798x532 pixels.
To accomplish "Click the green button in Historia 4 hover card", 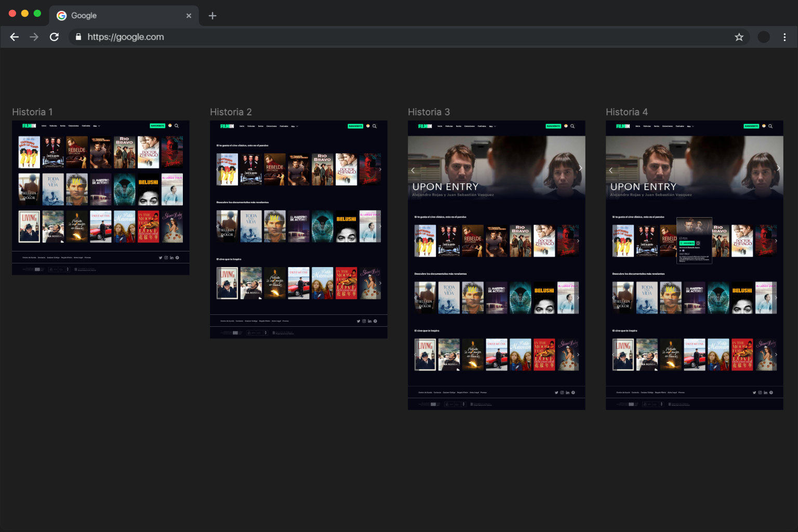I will coord(687,243).
